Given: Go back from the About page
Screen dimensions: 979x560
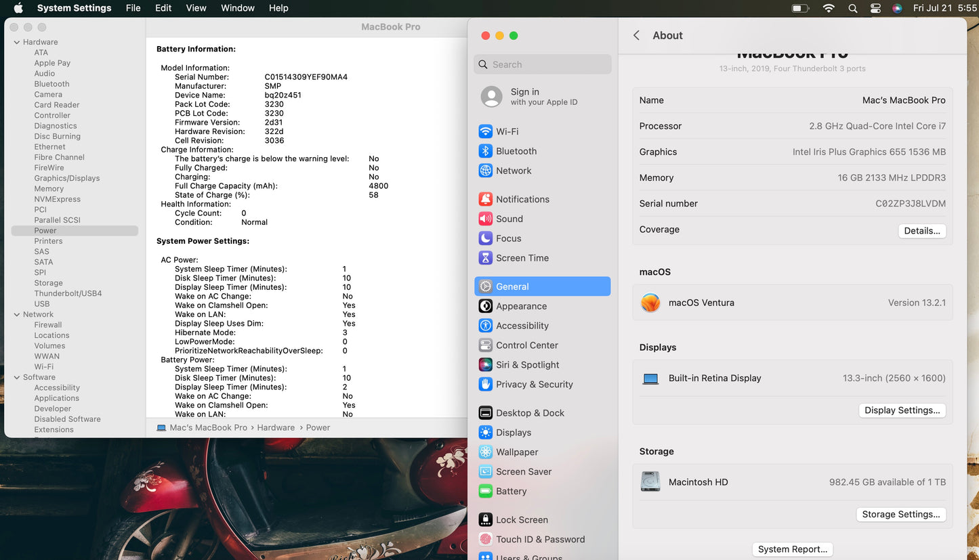Looking at the screenshot, I should tap(636, 35).
